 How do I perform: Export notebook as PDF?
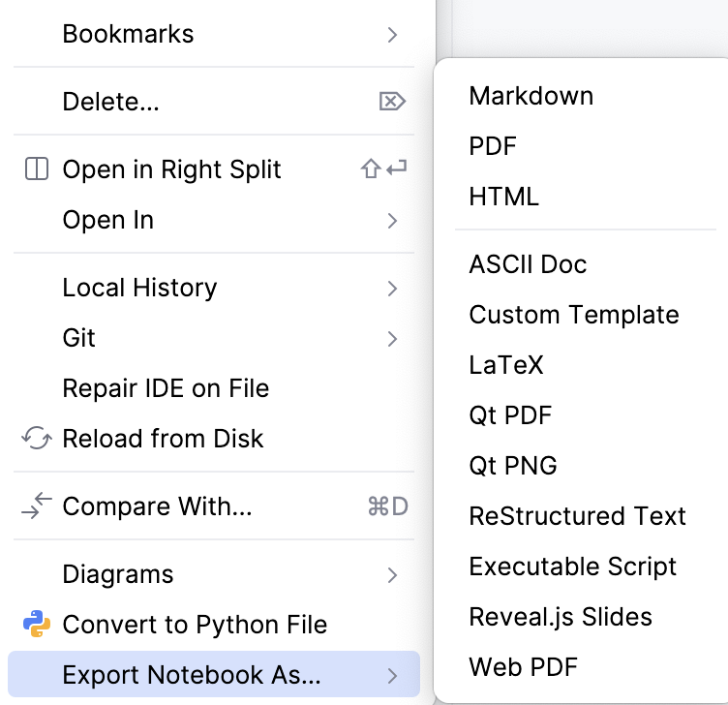[493, 146]
